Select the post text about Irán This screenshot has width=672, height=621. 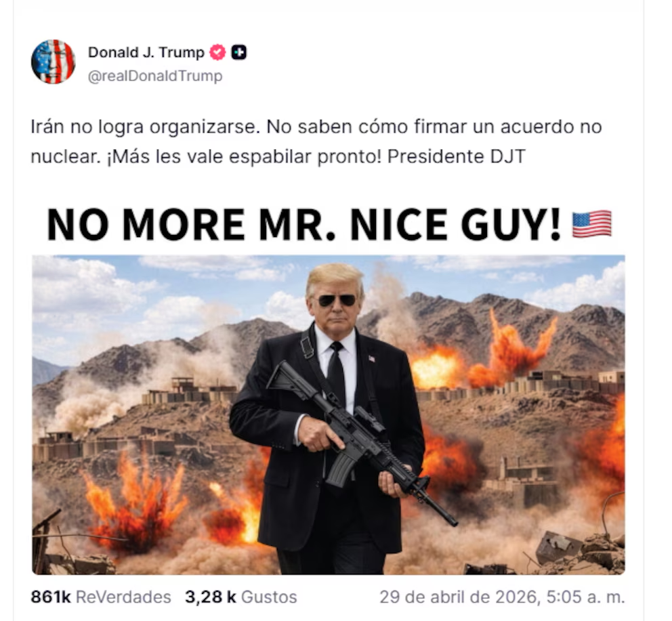(x=316, y=142)
